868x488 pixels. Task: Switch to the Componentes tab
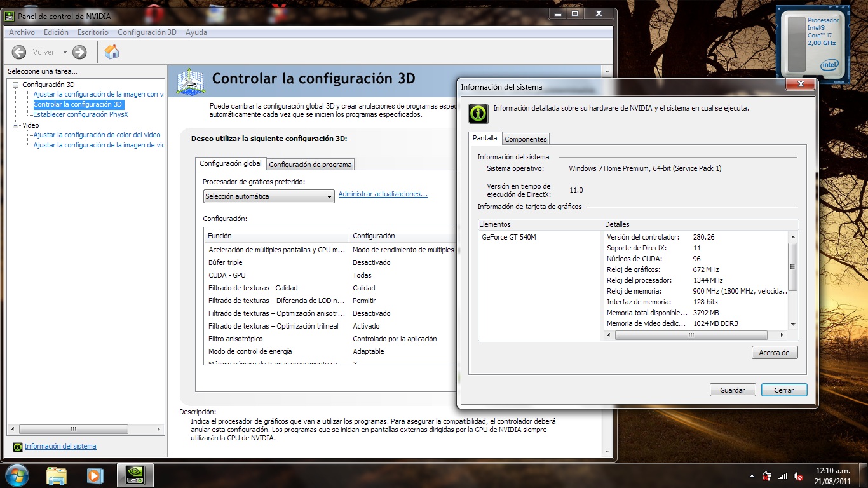(x=526, y=139)
